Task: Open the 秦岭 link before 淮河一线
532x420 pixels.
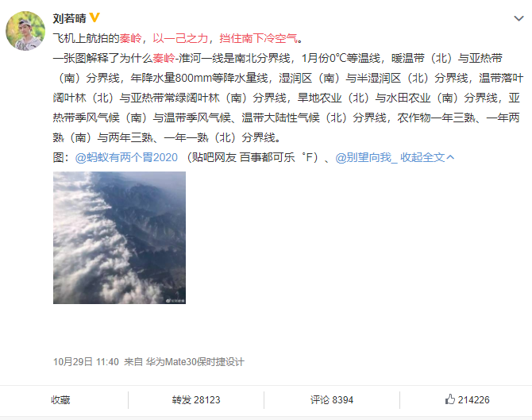Action: click(164, 58)
